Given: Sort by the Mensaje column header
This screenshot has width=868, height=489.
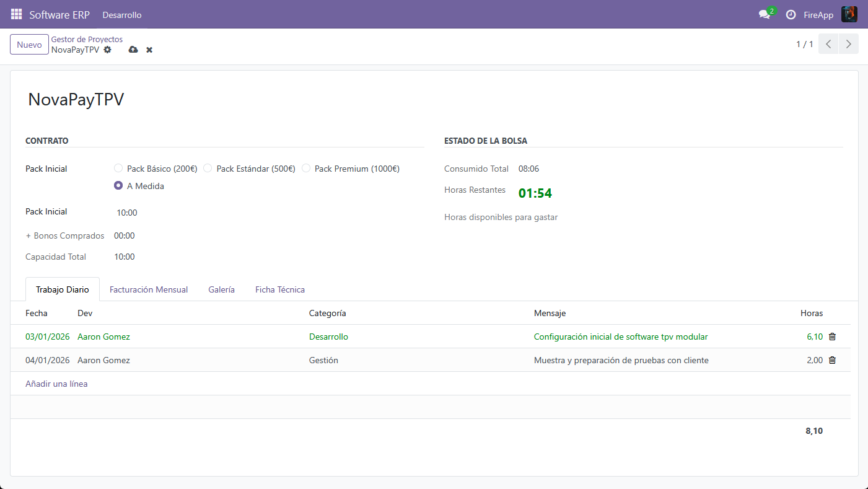Looking at the screenshot, I should pyautogui.click(x=550, y=313).
